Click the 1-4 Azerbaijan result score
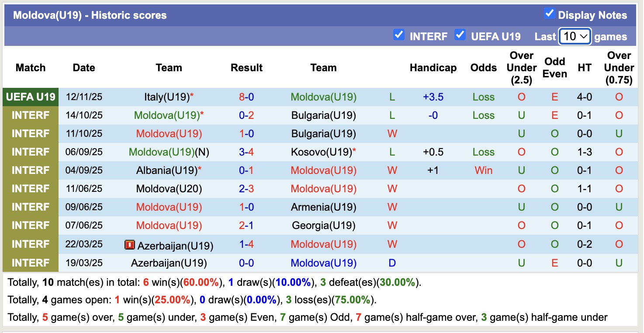 click(246, 244)
